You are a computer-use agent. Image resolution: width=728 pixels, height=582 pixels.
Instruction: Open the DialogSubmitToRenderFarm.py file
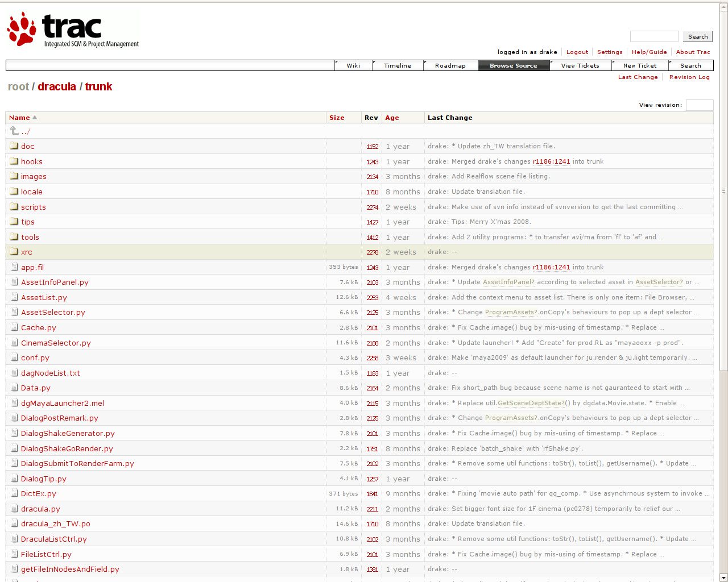(x=77, y=463)
